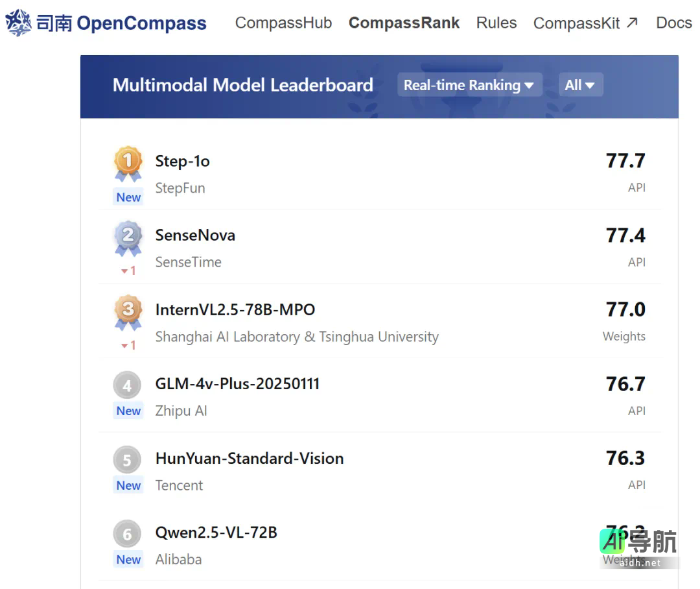Switch to the CompassRank tab

[404, 23]
